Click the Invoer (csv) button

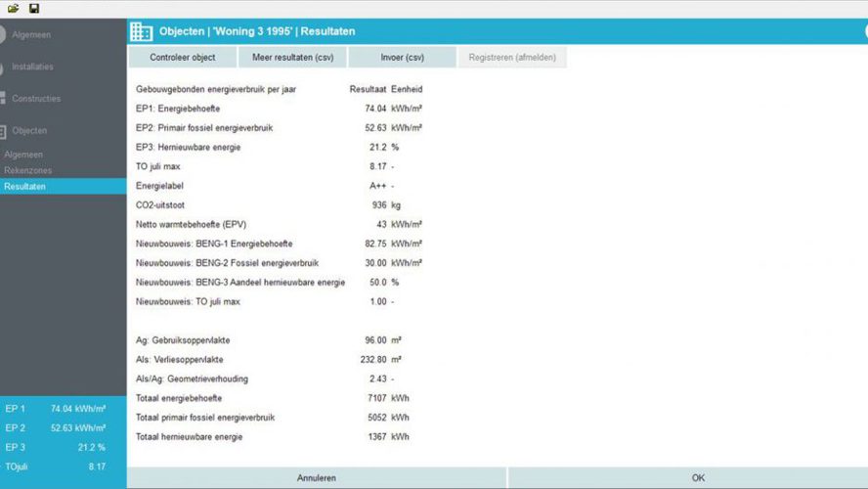click(x=402, y=58)
